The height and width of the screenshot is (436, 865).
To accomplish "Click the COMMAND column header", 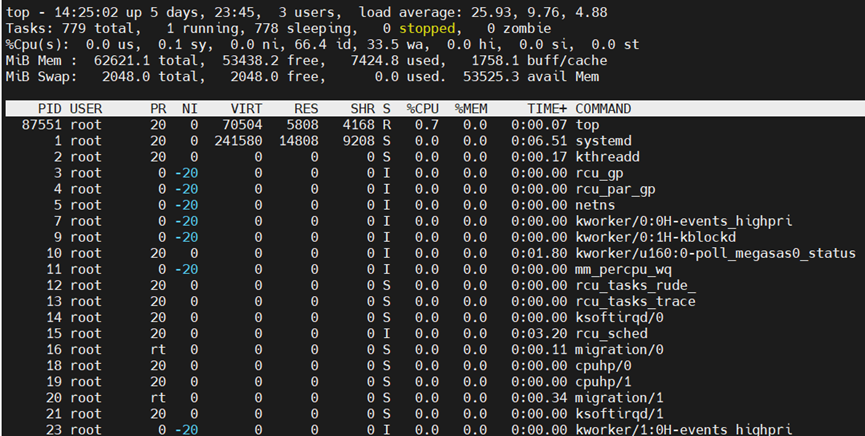I will point(603,109).
